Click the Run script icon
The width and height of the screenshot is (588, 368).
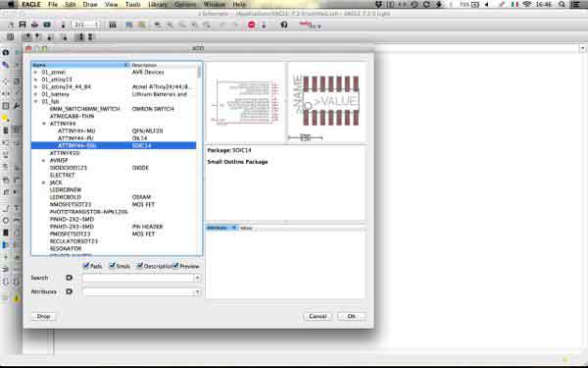pyautogui.click(x=129, y=25)
